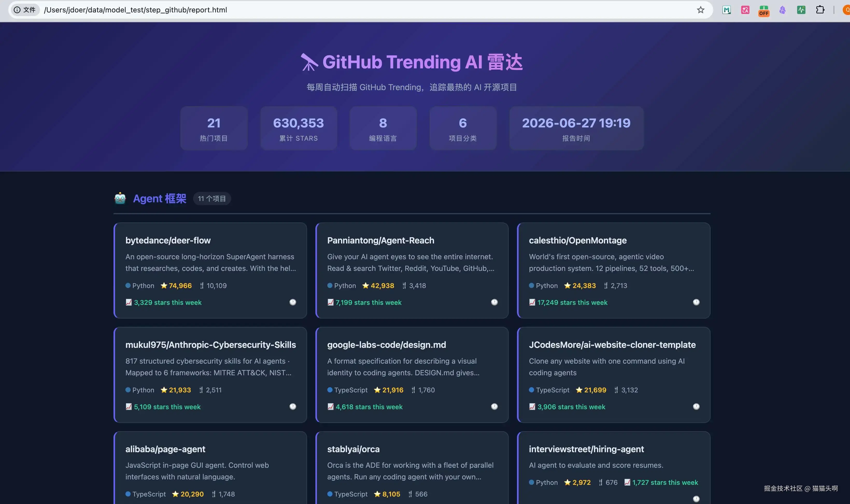
Task: Click the 11 个项目 count badge
Action: 212,198
